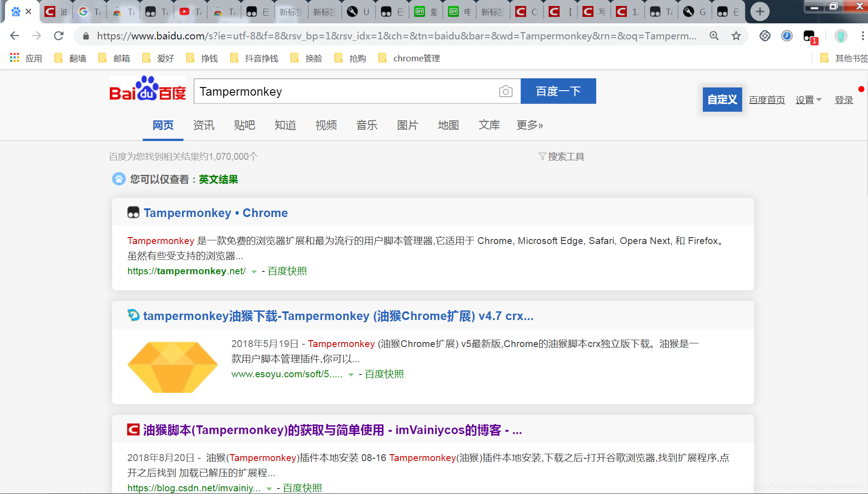This screenshot has height=494, width=868.
Task: Open the 邮箱 bookmark folder
Action: pos(114,58)
